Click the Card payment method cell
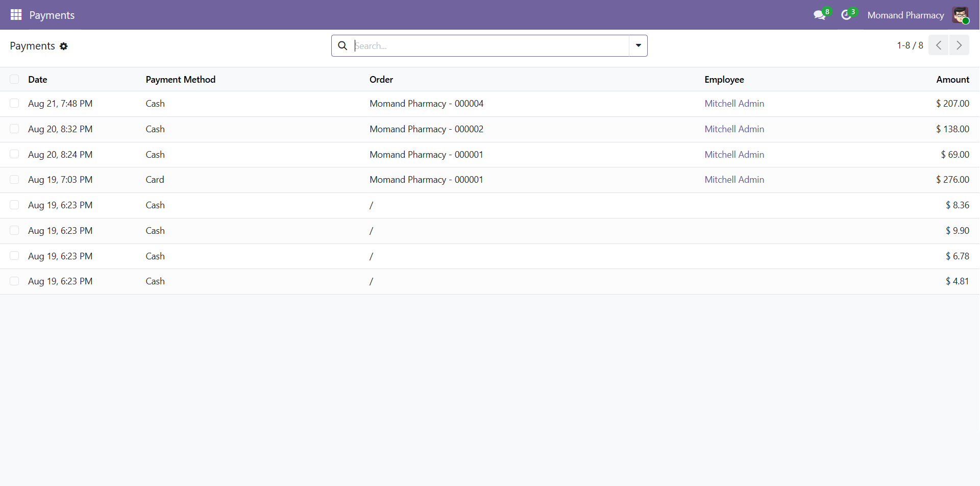Image resolution: width=980 pixels, height=486 pixels. click(x=155, y=180)
